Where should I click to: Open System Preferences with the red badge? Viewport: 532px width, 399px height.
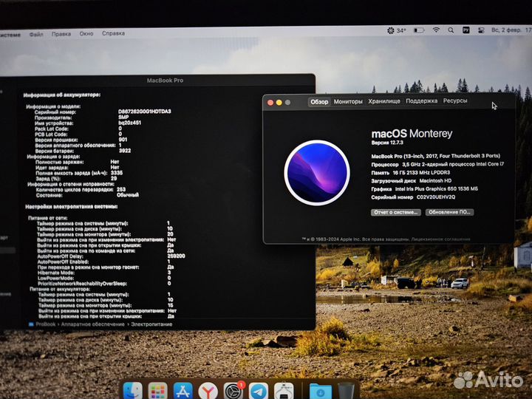pos(233,391)
